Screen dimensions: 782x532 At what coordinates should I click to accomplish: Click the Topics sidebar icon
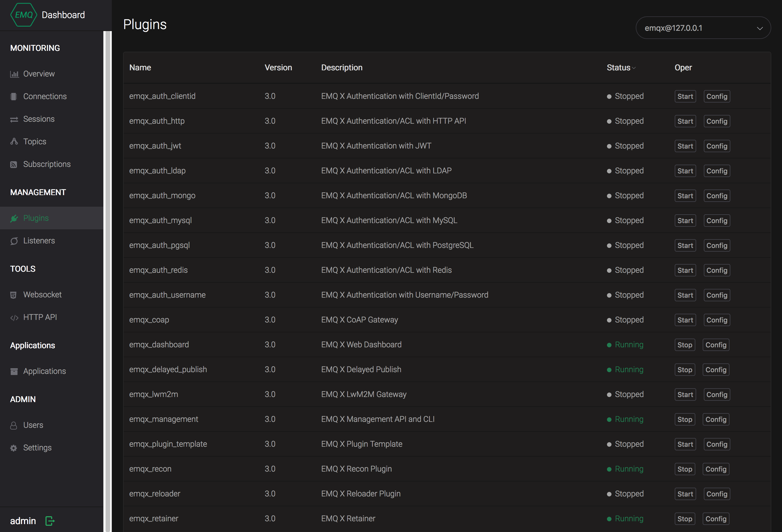click(14, 141)
